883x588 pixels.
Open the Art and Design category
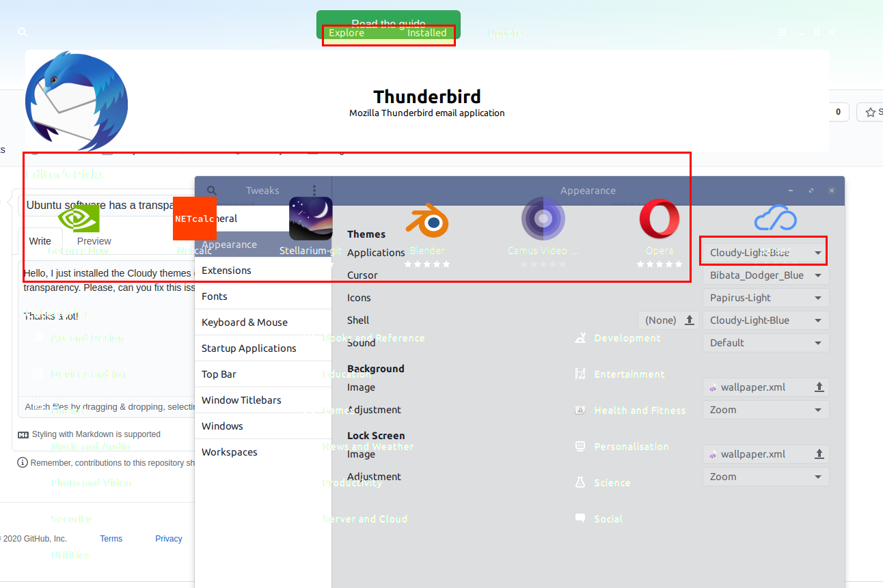click(87, 338)
